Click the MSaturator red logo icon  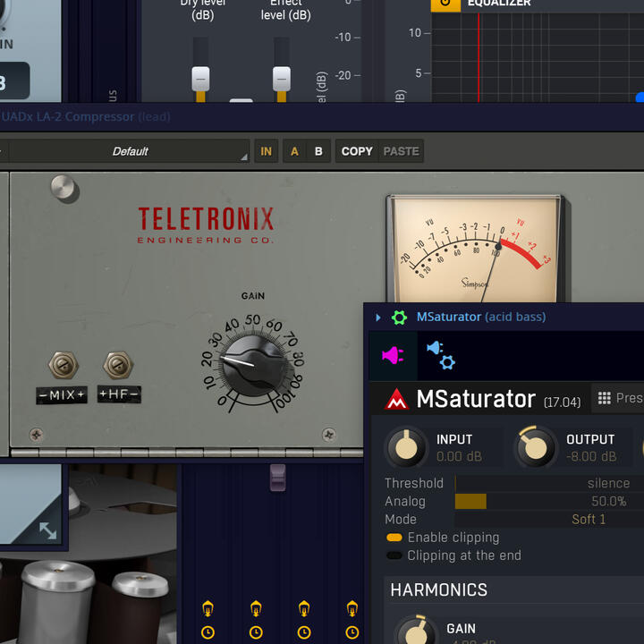point(396,400)
